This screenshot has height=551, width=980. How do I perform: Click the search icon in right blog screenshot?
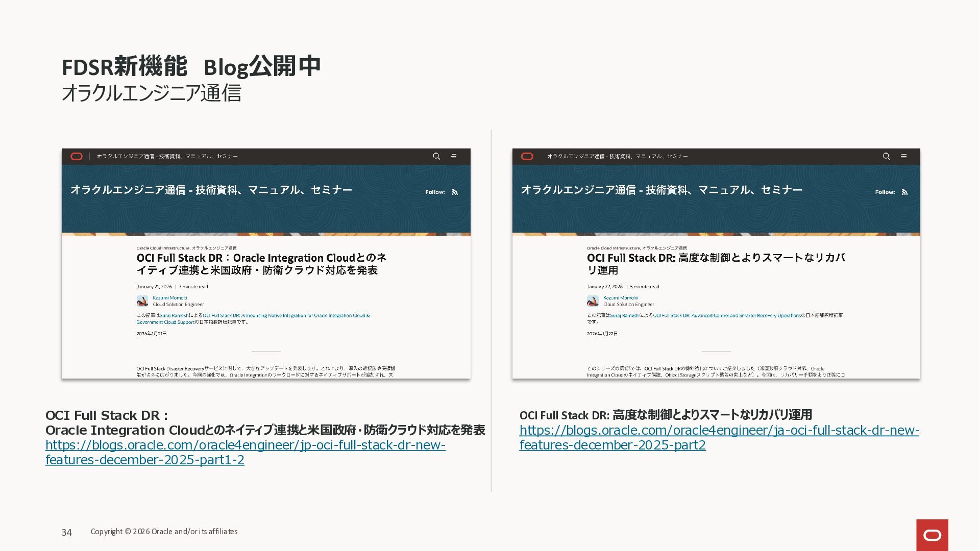coord(887,157)
